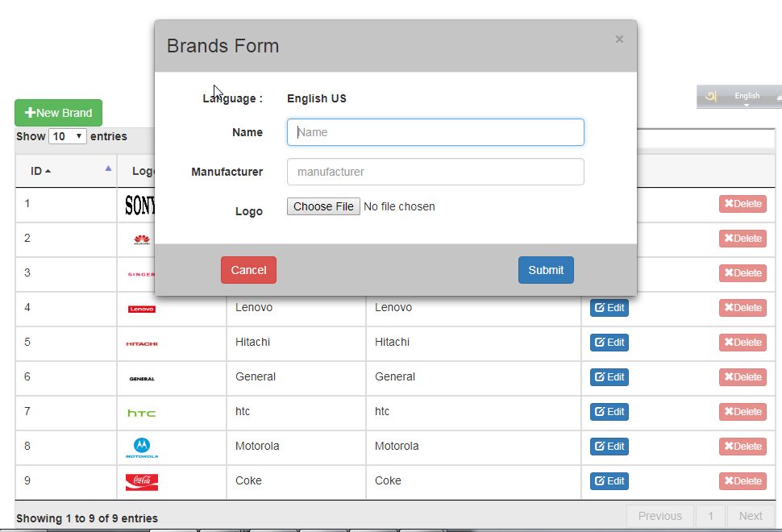The image size is (782, 532).
Task: Click the Hitachi logo image
Action: point(142,343)
